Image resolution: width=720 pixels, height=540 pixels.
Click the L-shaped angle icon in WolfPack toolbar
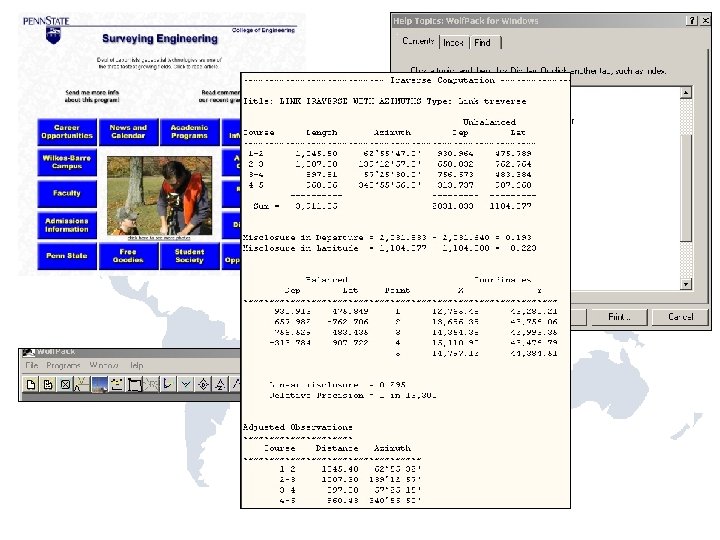(x=168, y=384)
